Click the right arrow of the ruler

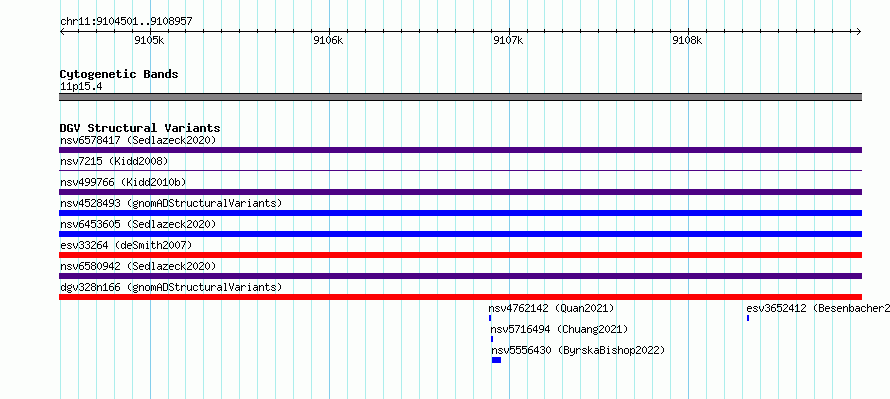pos(859,32)
